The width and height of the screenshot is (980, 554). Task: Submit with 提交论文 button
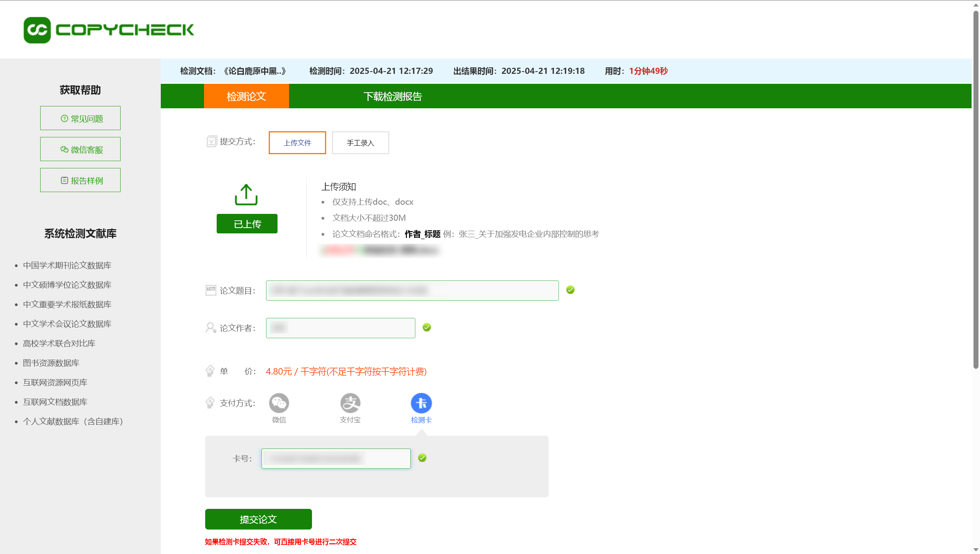pyautogui.click(x=258, y=519)
